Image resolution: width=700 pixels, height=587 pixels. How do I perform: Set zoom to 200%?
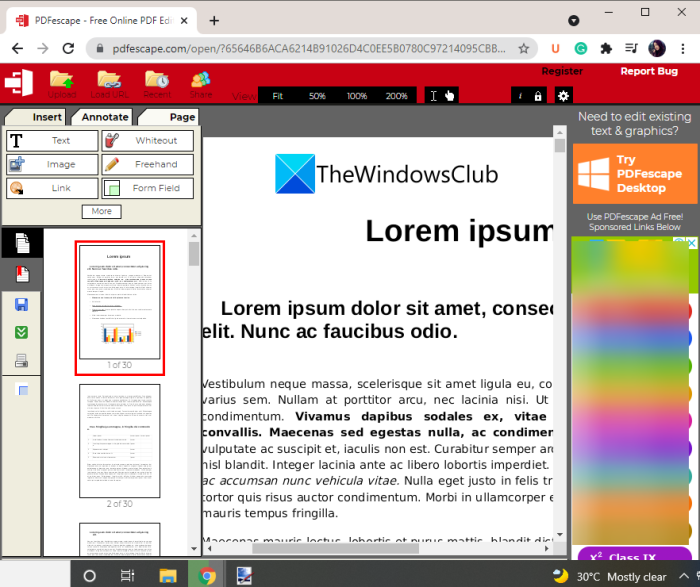pos(396,96)
